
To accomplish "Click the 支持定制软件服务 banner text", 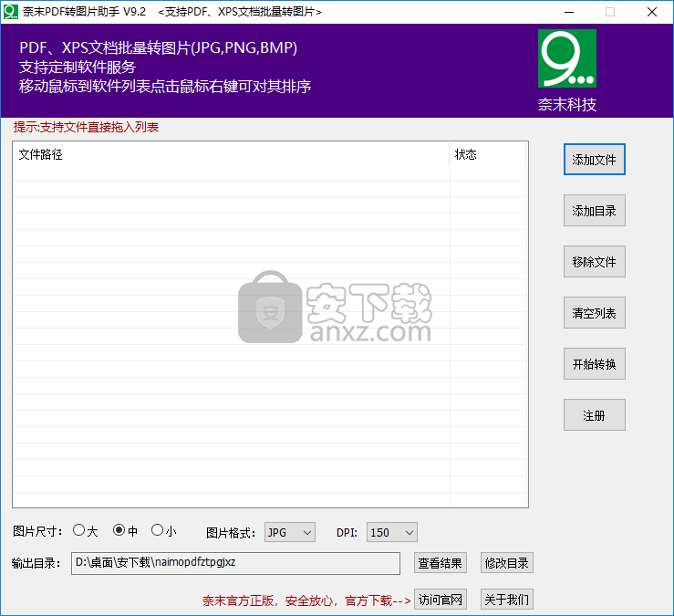I will [78, 68].
